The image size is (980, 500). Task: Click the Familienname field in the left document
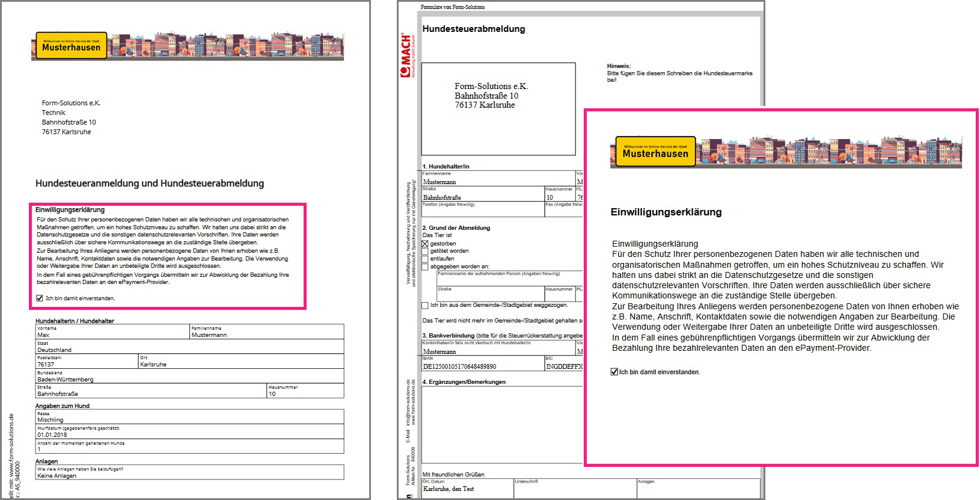coord(266,332)
